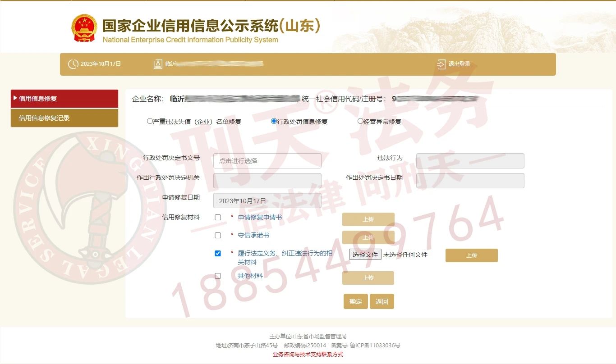Select 经营异常修复 radio button
The height and width of the screenshot is (364, 616).
pyautogui.click(x=360, y=121)
